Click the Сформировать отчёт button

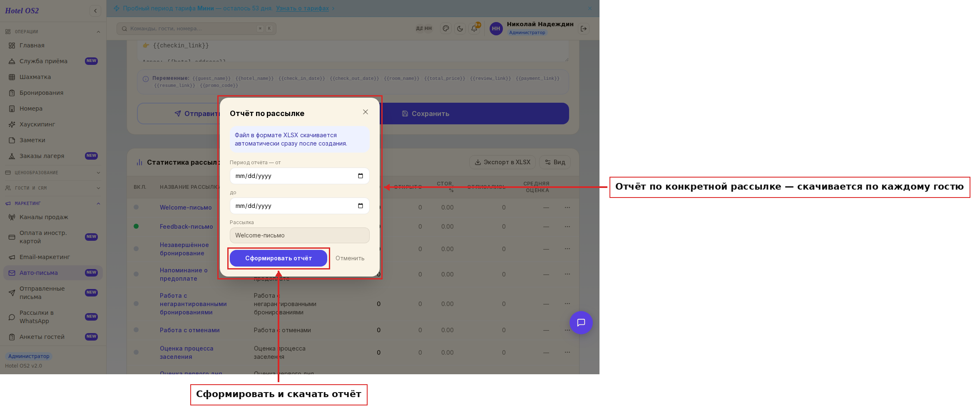279,258
